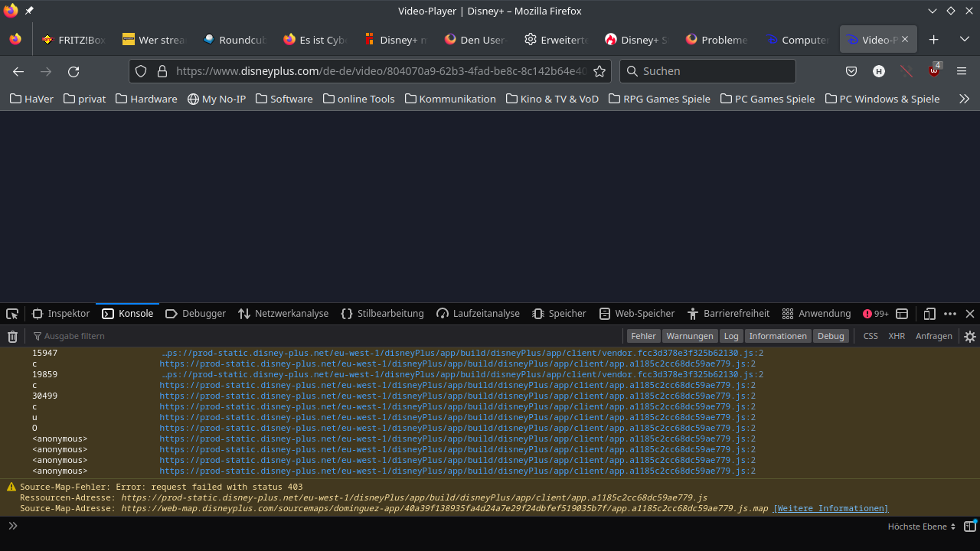Open console settings gear icon
This screenshot has width=980, height=551.
(970, 336)
